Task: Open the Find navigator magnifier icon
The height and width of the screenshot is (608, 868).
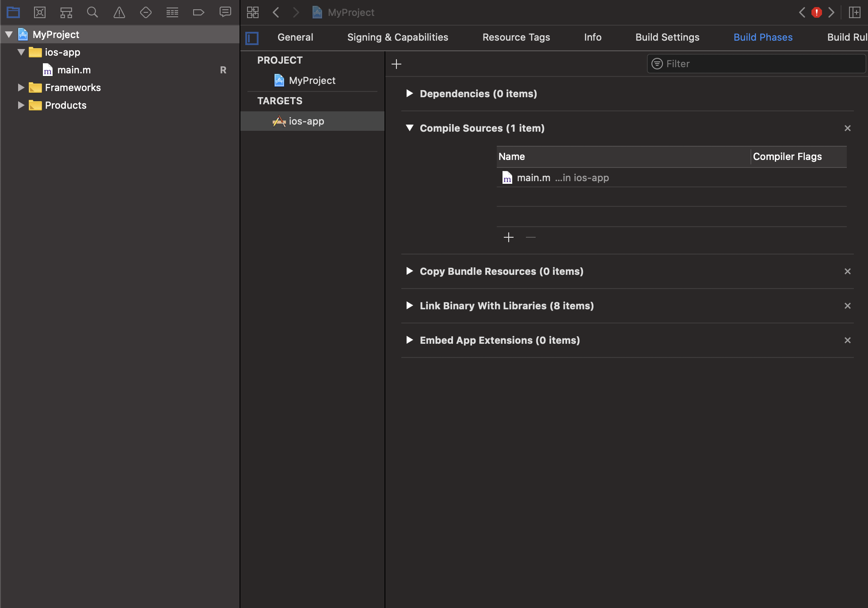Action: pos(92,12)
